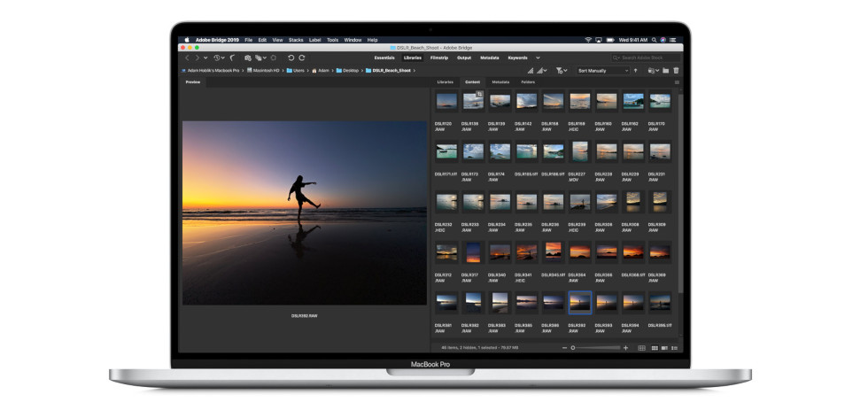Create a new folder with folder icon

(665, 71)
